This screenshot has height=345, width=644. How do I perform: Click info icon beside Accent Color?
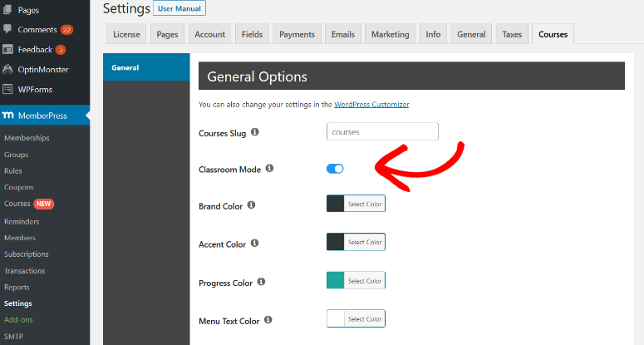[x=254, y=243]
